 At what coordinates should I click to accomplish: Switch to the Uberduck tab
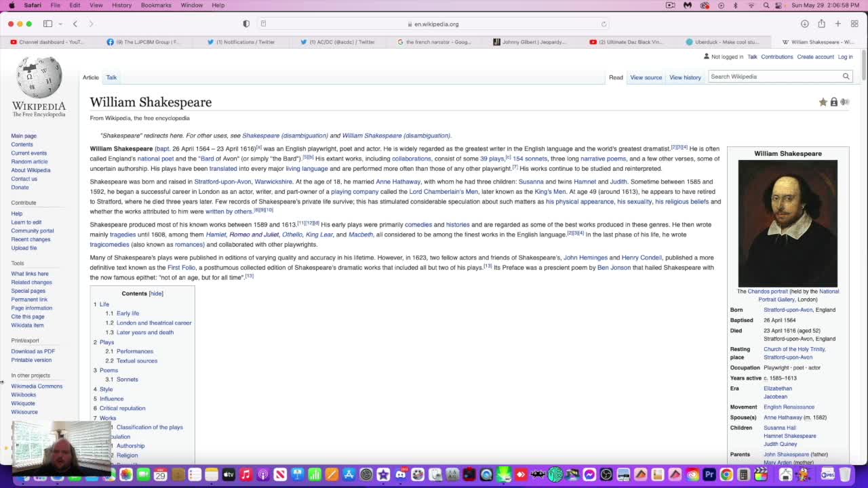click(722, 42)
